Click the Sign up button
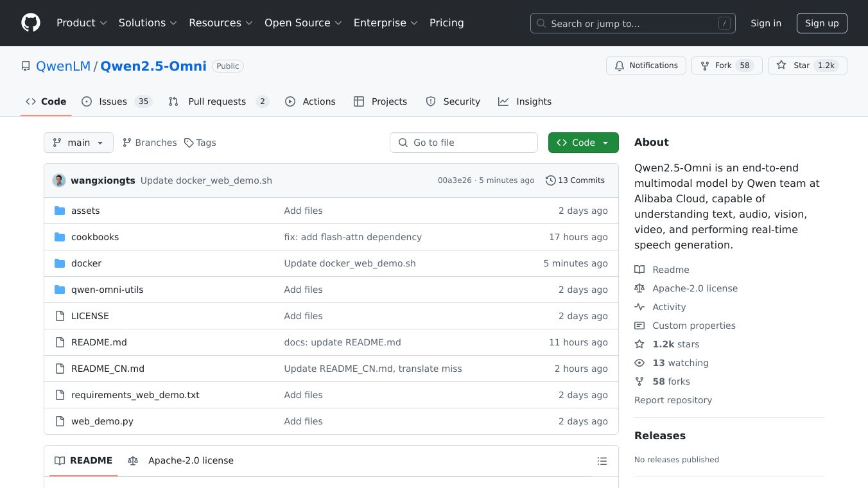Image resolution: width=868 pixels, height=488 pixels. click(x=822, y=23)
